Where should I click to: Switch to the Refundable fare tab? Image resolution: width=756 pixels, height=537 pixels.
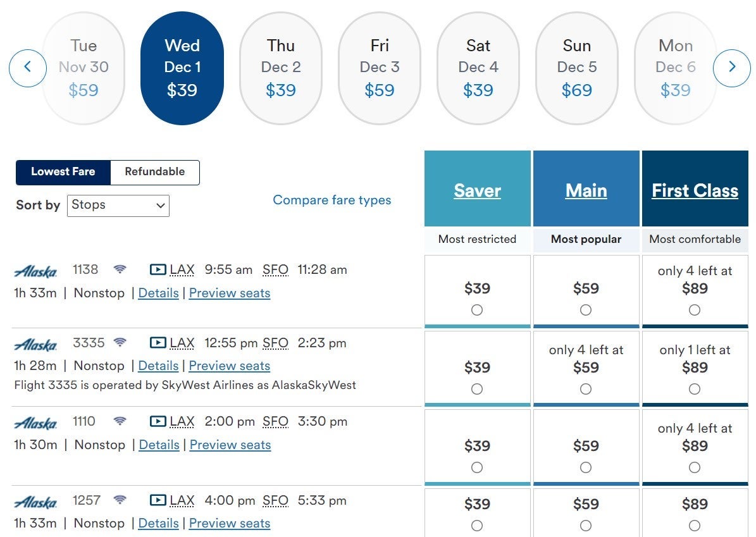[154, 172]
